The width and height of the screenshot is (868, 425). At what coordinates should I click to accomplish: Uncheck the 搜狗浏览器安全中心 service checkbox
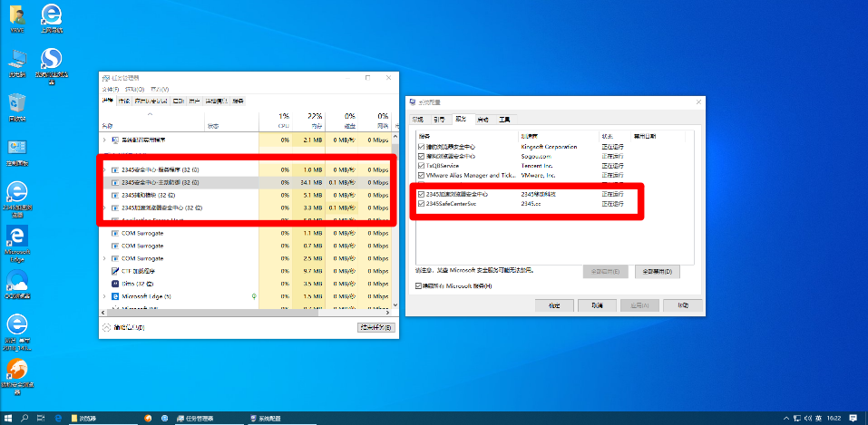click(x=423, y=157)
